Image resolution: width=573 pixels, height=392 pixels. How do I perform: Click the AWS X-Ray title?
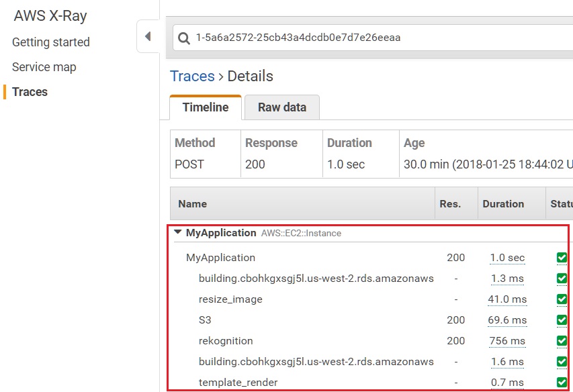pos(50,16)
